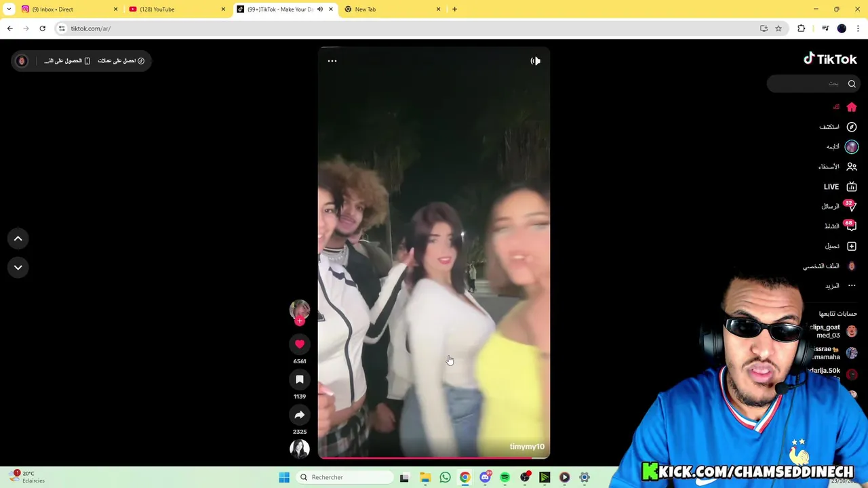868x488 pixels.
Task: Focus the TikTok search field
Action: [813, 83]
